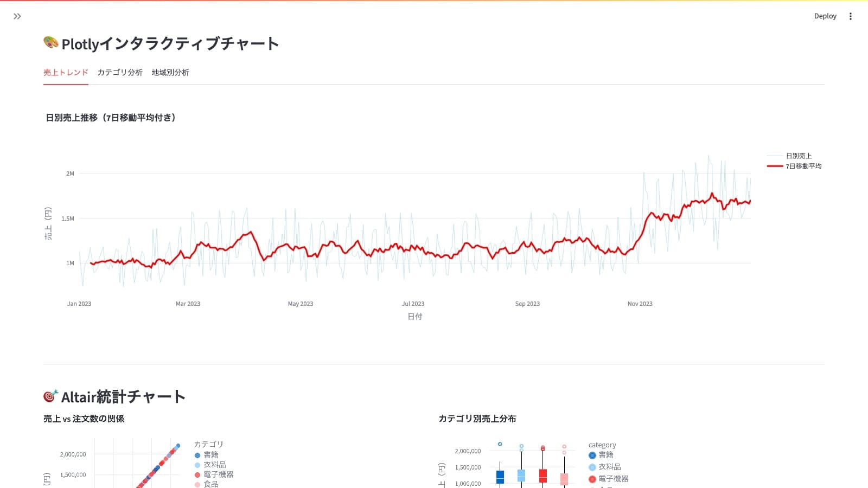Click the dart target icon beside the Altair heading
This screenshot has height=488, width=868.
pyautogui.click(x=50, y=396)
